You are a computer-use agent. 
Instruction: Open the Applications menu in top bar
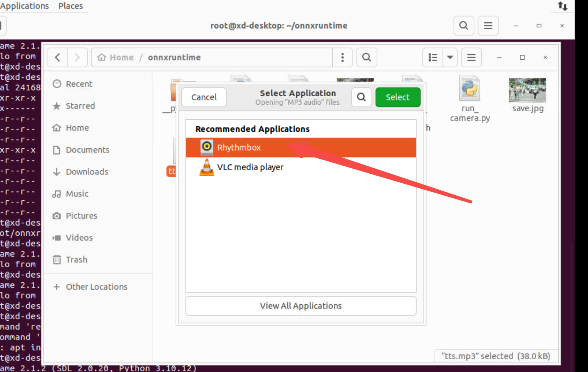coord(24,6)
